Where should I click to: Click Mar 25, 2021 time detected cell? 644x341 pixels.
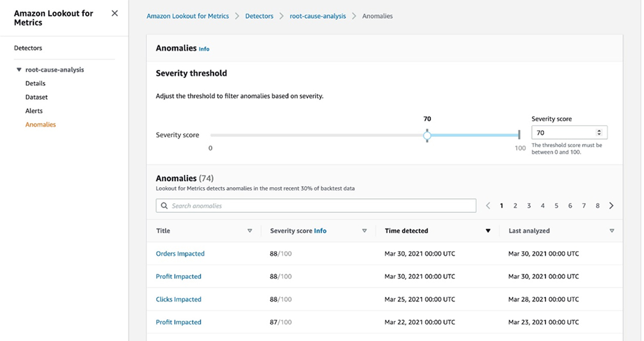click(420, 299)
